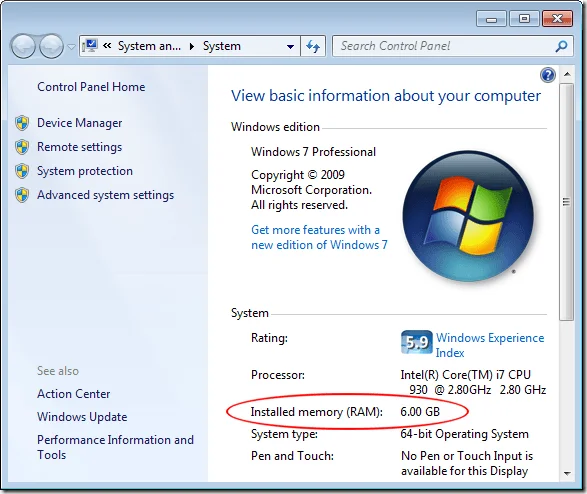Open Remote settings
The height and width of the screenshot is (494, 587).
point(79,147)
